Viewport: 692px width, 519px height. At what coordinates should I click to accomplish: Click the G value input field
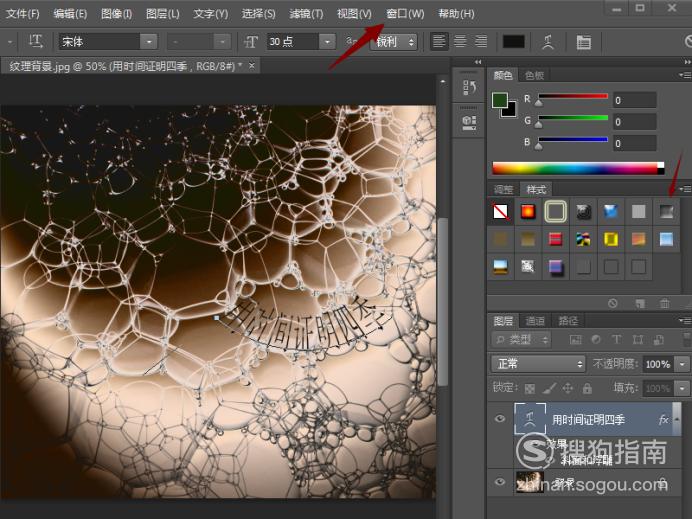[635, 121]
